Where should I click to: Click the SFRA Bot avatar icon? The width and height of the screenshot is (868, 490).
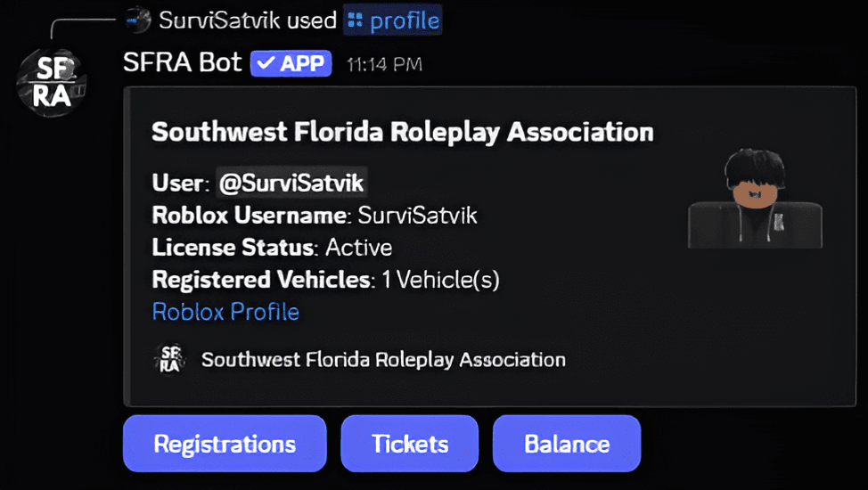(52, 82)
